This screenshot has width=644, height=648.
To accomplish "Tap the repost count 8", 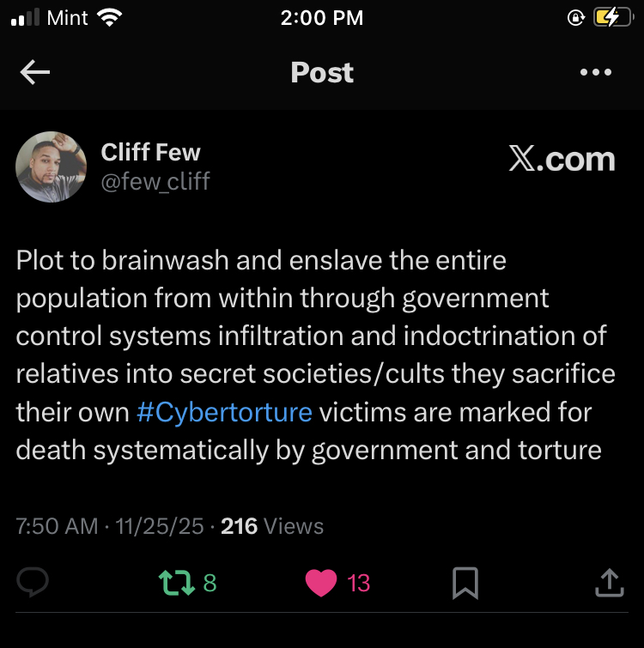I will tap(210, 583).
